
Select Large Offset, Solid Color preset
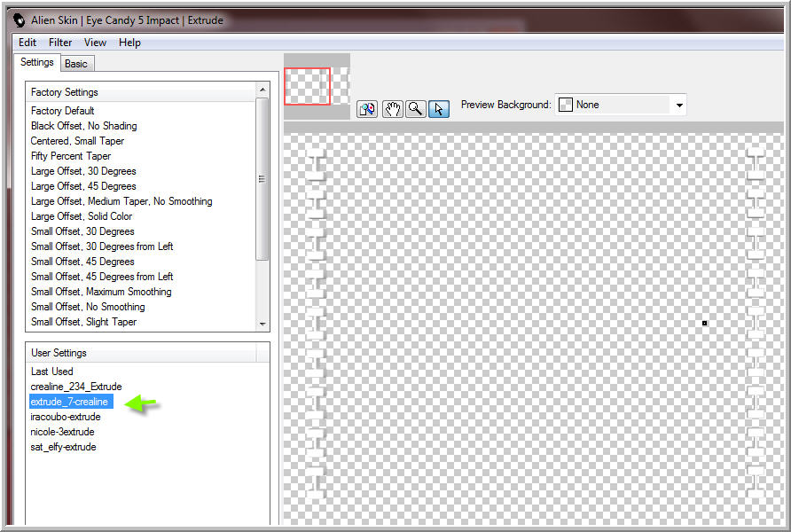point(82,216)
